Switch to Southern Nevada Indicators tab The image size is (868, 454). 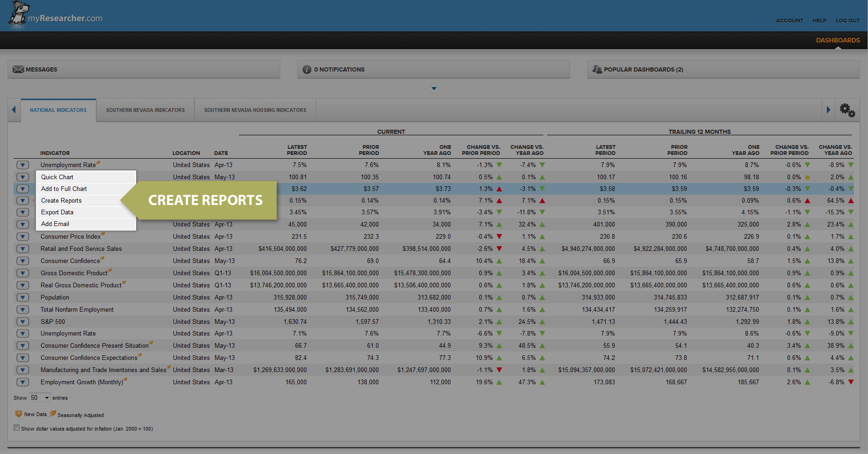tap(145, 110)
